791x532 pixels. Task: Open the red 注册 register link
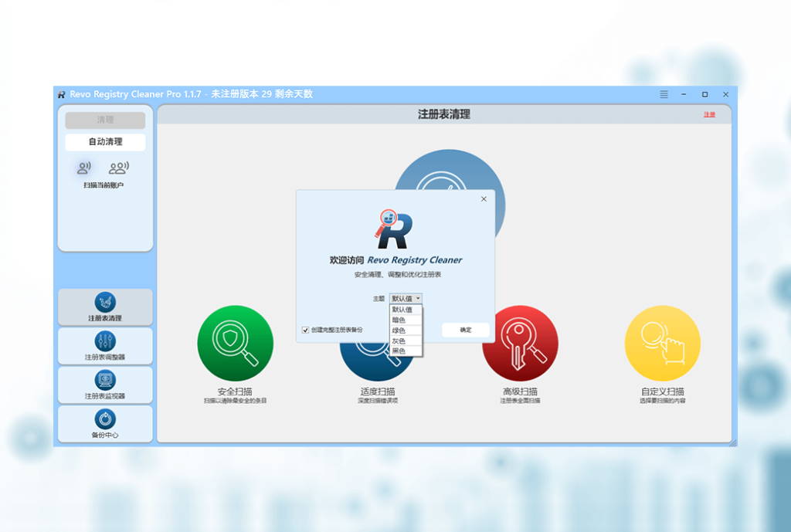point(709,114)
